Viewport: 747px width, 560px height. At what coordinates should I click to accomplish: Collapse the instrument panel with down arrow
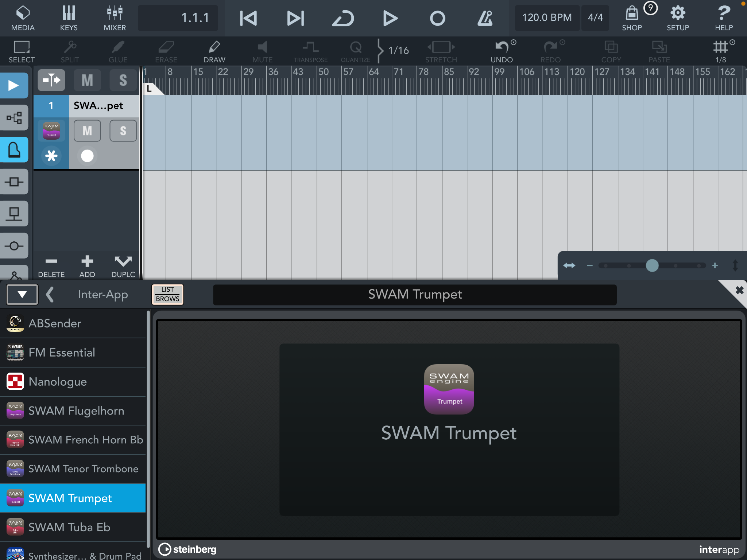(x=22, y=294)
